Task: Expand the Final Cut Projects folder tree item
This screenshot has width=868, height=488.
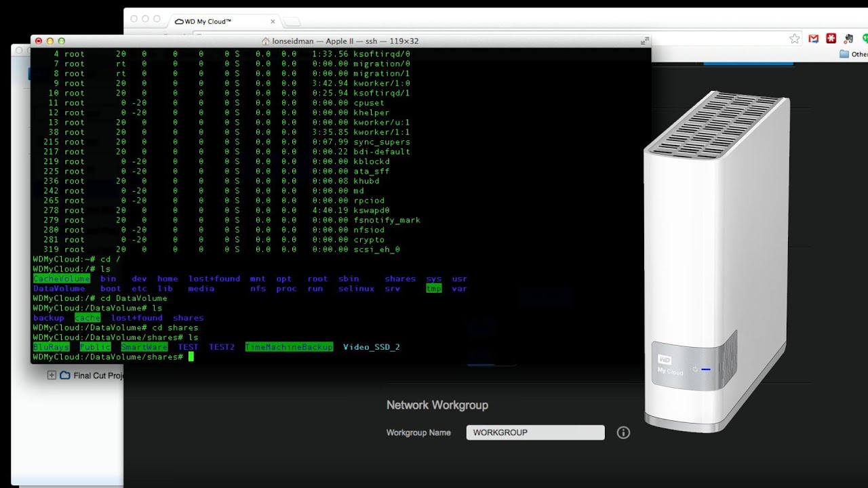Action: [52, 375]
